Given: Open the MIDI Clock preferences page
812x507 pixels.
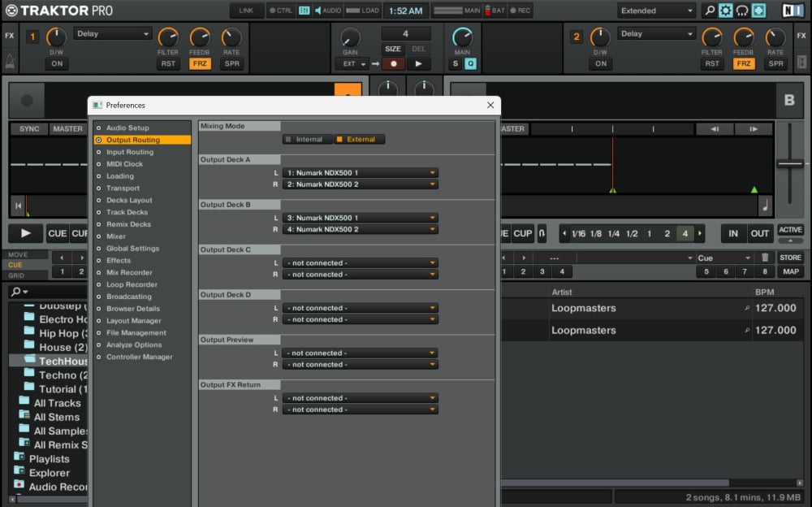Looking at the screenshot, I should [124, 164].
